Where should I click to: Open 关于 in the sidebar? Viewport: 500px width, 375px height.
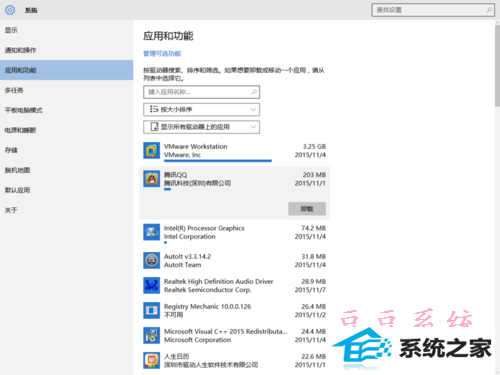67,210
